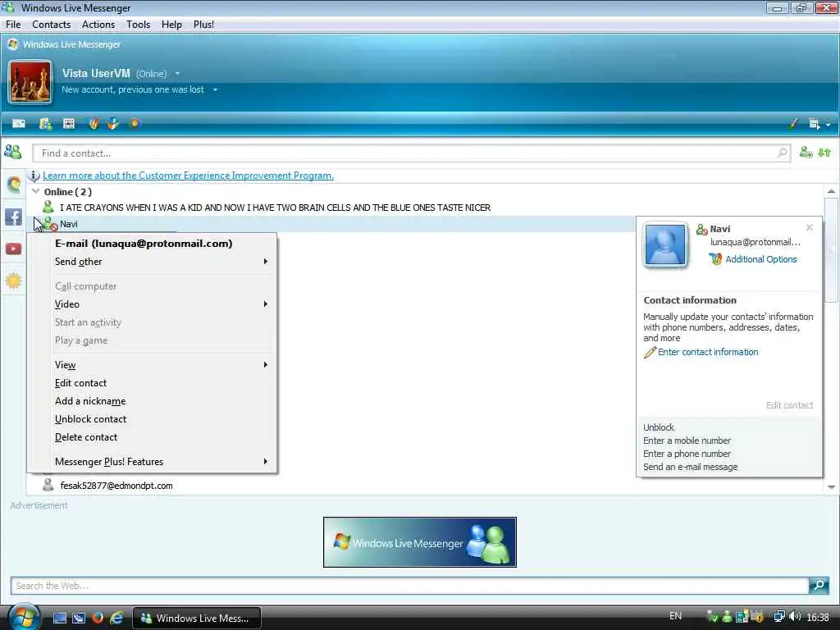Click the magnifier in Find a contact

[782, 153]
